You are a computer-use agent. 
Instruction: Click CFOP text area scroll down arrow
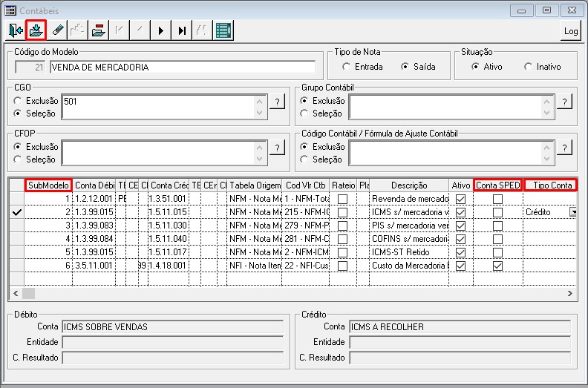(x=260, y=159)
